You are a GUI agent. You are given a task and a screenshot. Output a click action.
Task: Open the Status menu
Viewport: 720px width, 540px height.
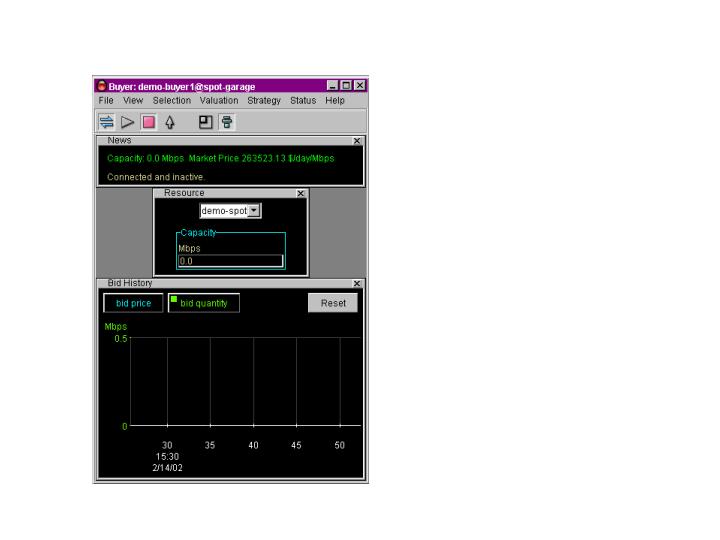point(303,101)
